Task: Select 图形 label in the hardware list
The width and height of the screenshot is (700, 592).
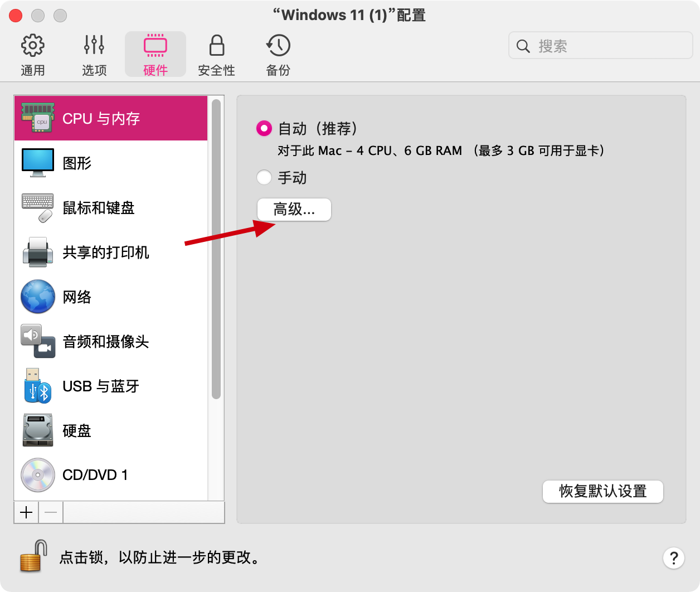Action: pos(77,163)
